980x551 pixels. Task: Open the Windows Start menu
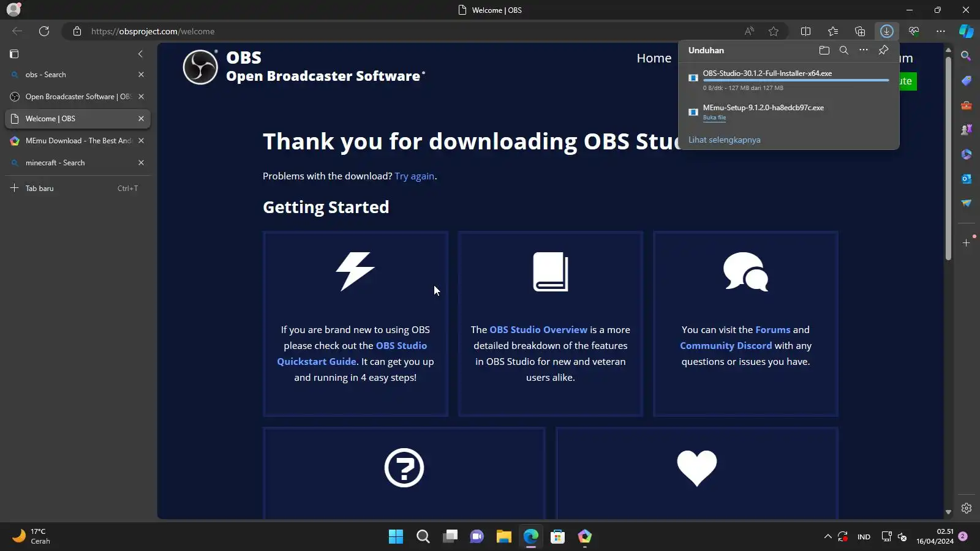(396, 537)
